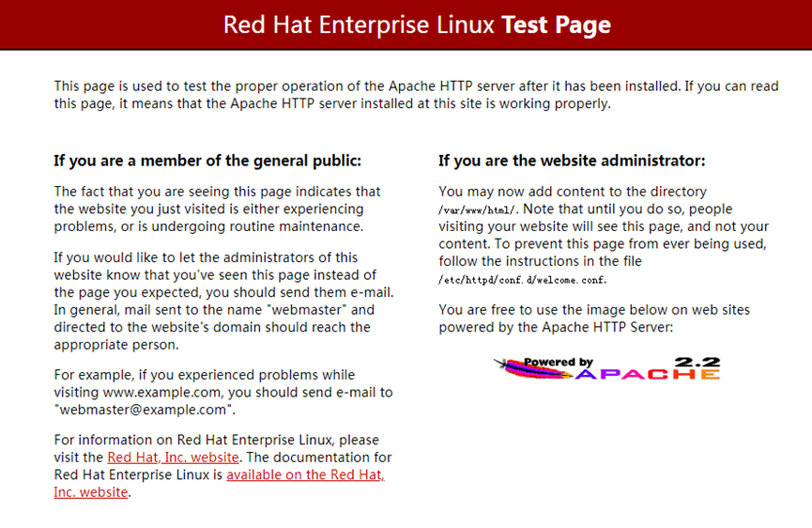
Task: Open the documentation link 'available on the Red Hat, Inc. website'
Action: [305, 475]
